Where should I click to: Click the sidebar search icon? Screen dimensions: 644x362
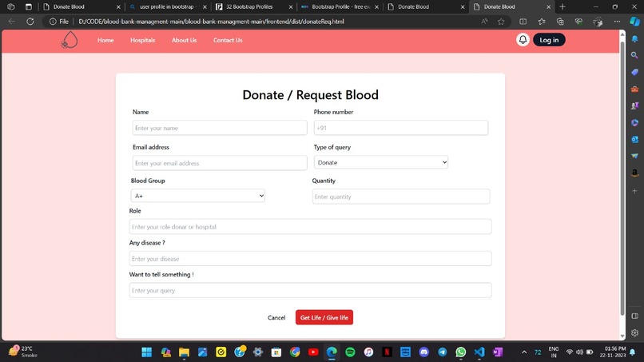point(634,55)
